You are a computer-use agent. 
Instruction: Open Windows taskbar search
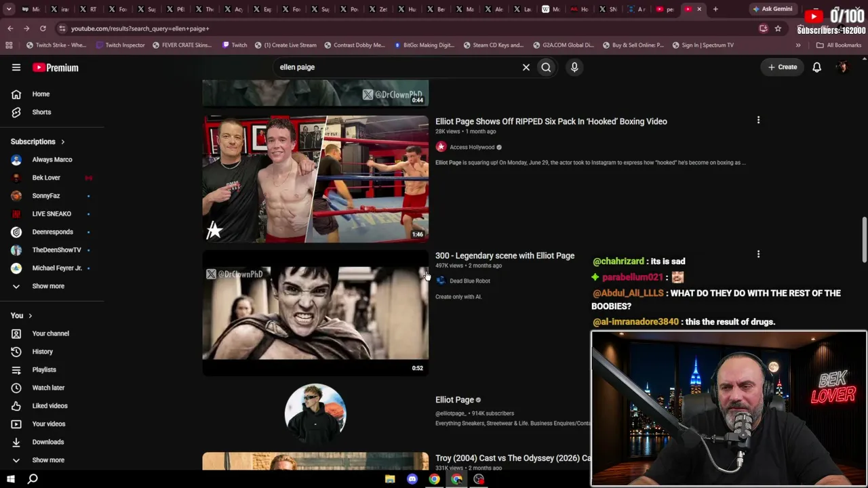(x=33, y=479)
